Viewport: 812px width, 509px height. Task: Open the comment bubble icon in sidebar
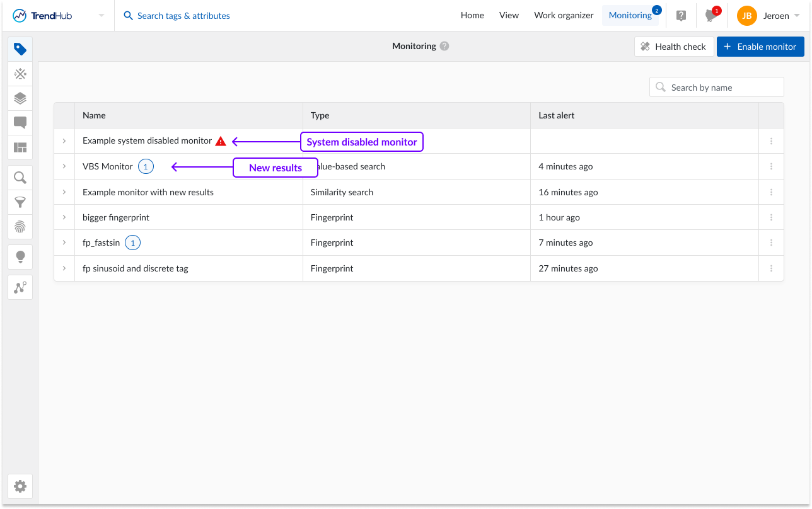click(x=20, y=123)
